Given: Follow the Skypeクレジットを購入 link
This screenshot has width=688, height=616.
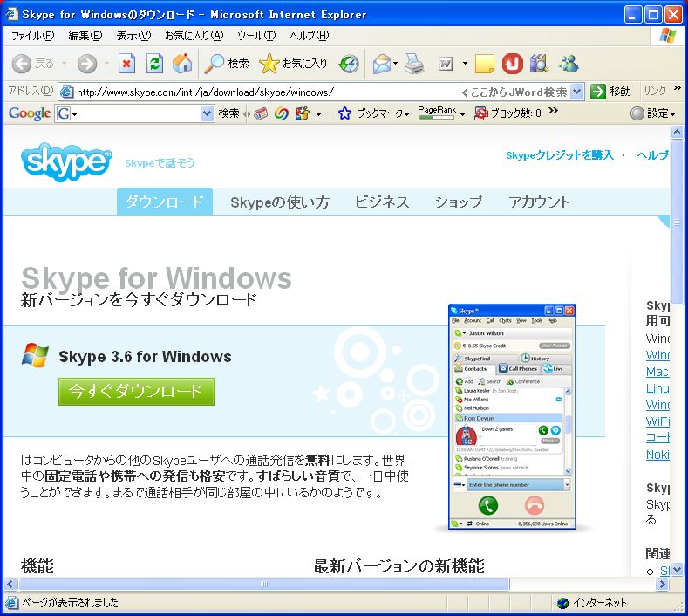Looking at the screenshot, I should tap(560, 155).
